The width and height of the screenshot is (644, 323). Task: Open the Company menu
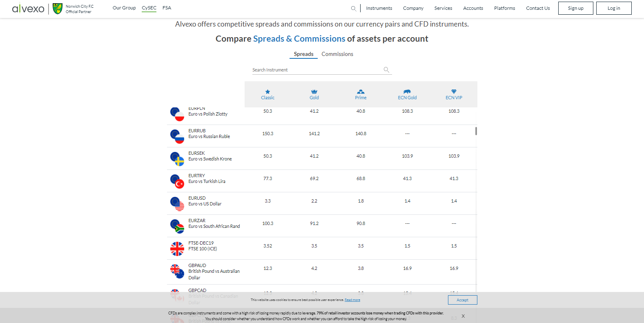pos(413,8)
